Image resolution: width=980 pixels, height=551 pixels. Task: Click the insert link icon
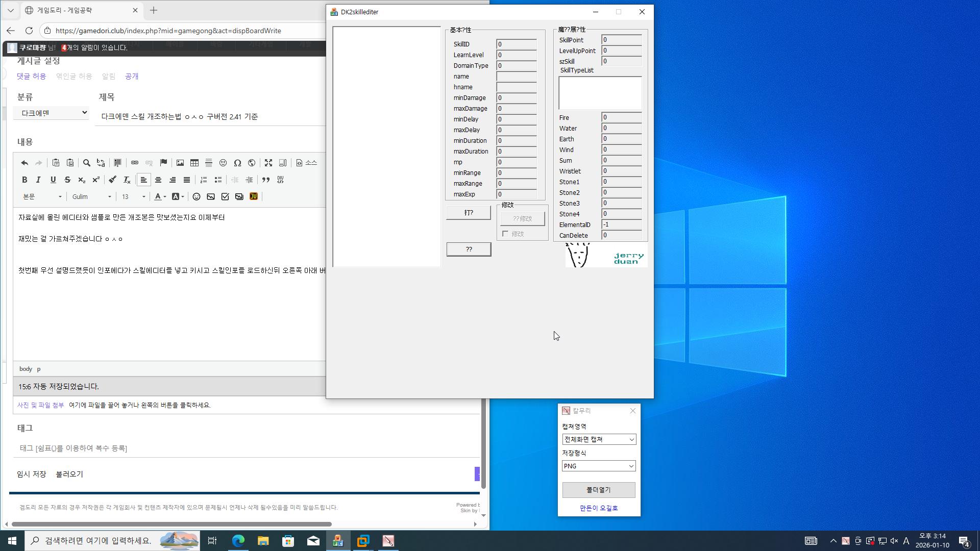(135, 163)
